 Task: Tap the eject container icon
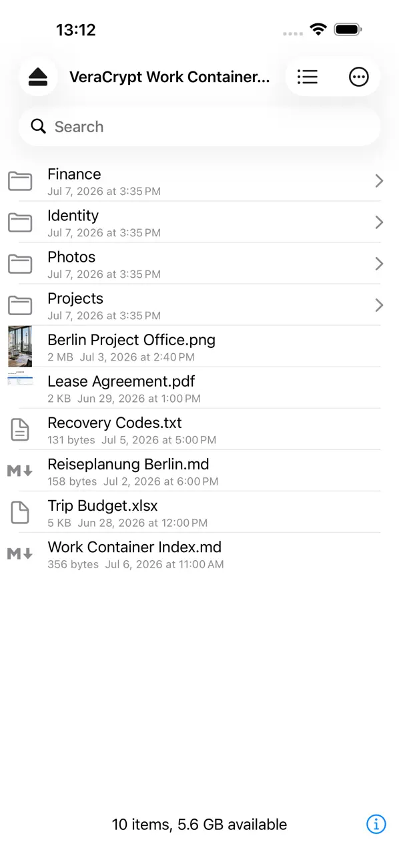(38, 77)
